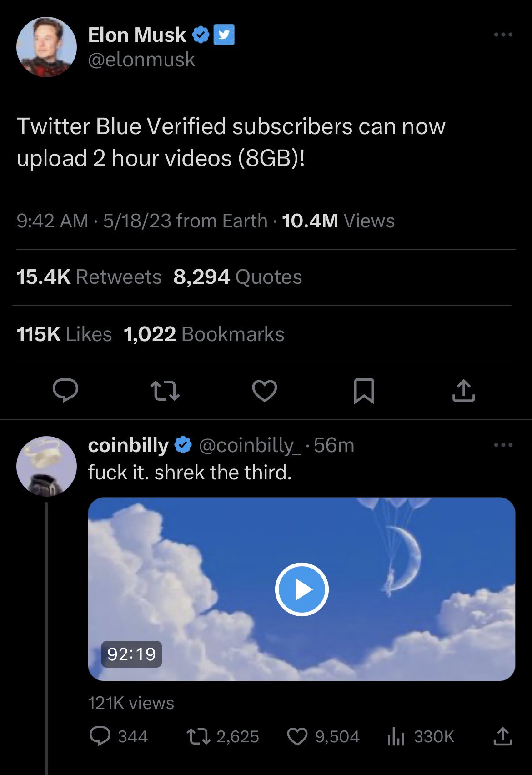View the 15.4K Retweets list
Image resolution: width=532 pixels, height=775 pixels.
tap(89, 277)
